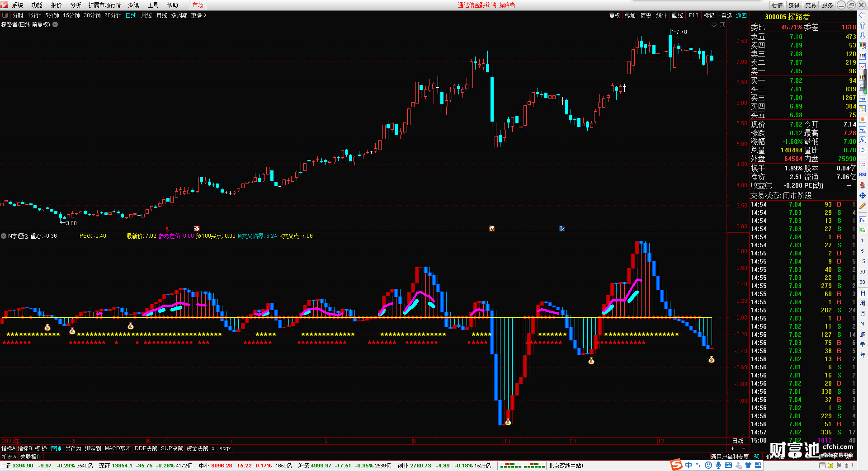This screenshot has width=868, height=471.
Task: Click the 返回 back button
Action: pos(741,15)
